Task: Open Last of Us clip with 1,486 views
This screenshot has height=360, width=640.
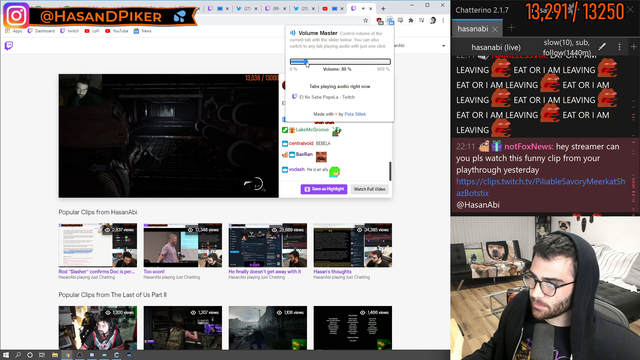Action: coord(353,328)
